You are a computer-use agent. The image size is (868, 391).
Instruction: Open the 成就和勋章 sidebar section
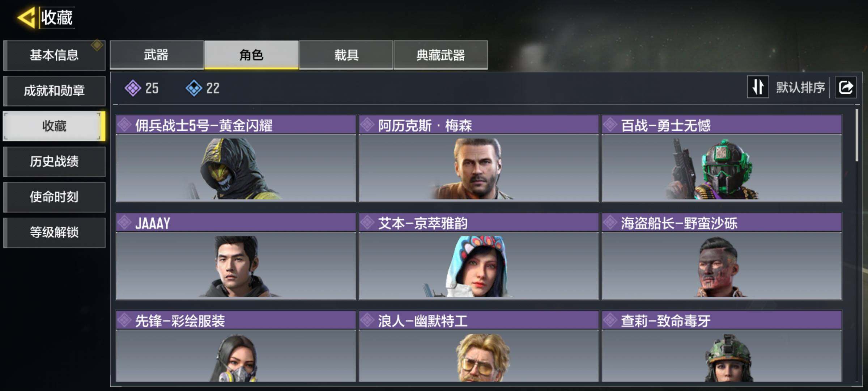pyautogui.click(x=54, y=91)
